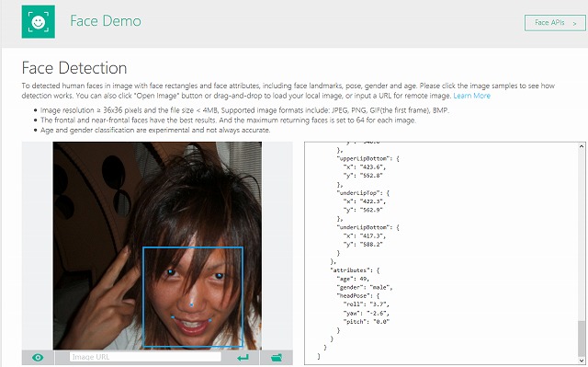Select the left pupil landmark dot
Viewport: 588px width, 367px height.
tap(170, 271)
